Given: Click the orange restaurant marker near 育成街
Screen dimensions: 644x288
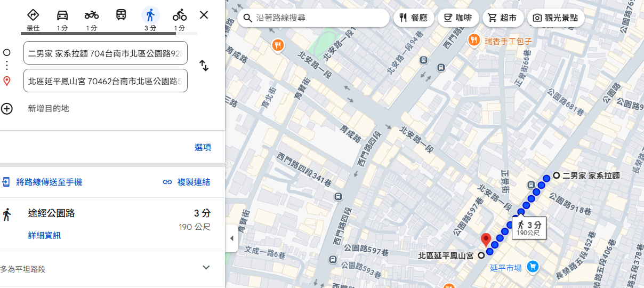Looking at the screenshot, I should [277, 45].
